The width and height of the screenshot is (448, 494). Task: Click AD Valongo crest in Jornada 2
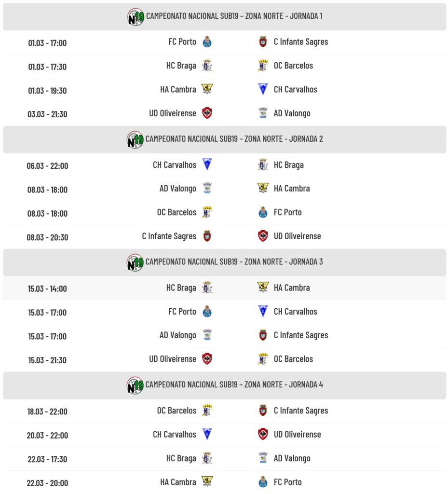tap(207, 189)
